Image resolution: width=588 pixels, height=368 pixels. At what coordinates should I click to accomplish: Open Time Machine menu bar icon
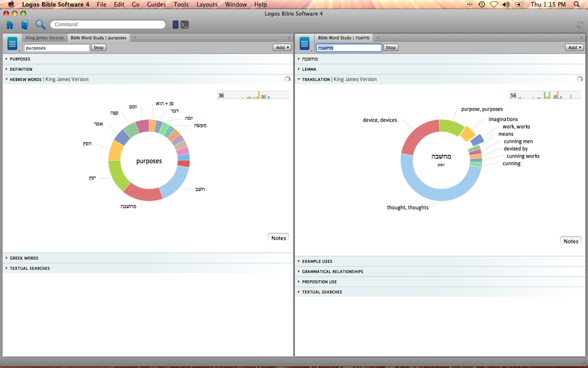click(x=481, y=4)
